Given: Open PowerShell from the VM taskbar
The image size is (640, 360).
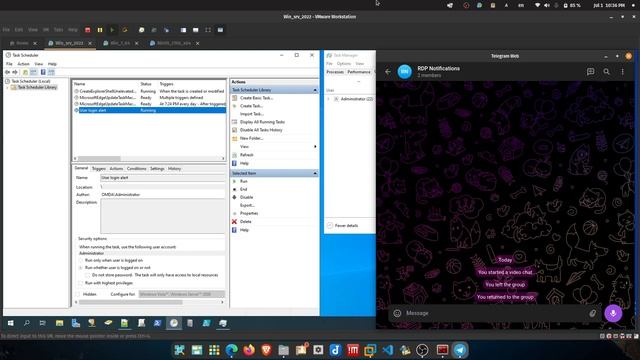Looking at the screenshot, I should (157, 323).
